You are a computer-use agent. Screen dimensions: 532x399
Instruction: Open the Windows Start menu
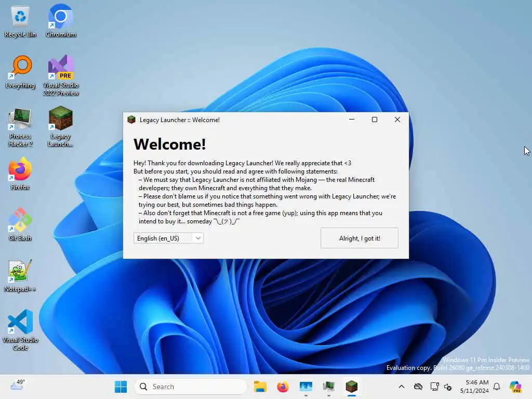pyautogui.click(x=121, y=387)
